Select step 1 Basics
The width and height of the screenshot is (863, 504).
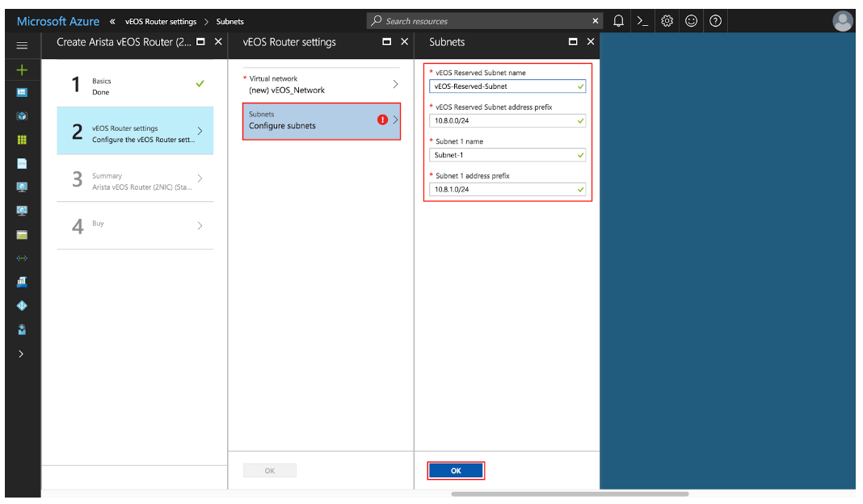click(135, 84)
